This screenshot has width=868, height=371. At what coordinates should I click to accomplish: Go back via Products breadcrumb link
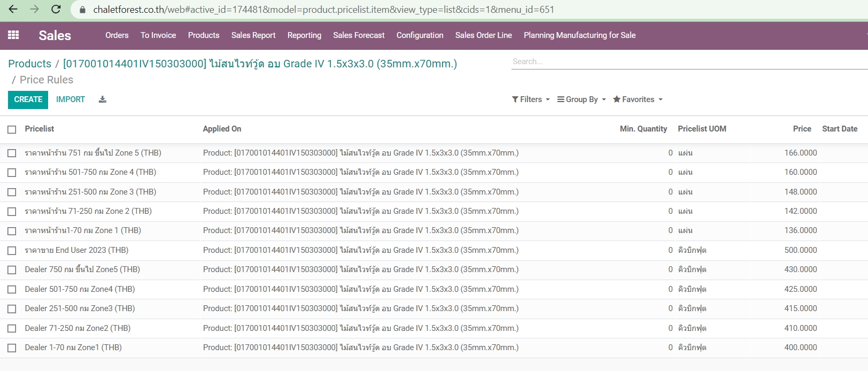coord(29,64)
